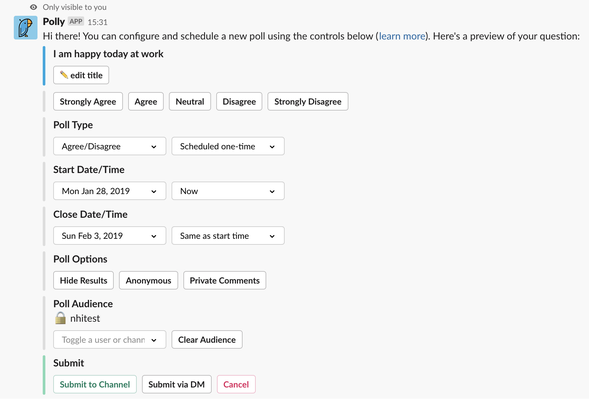Open the 'Sun Feb 3, 2019' close date dropdown
589x400 pixels.
[110, 236]
